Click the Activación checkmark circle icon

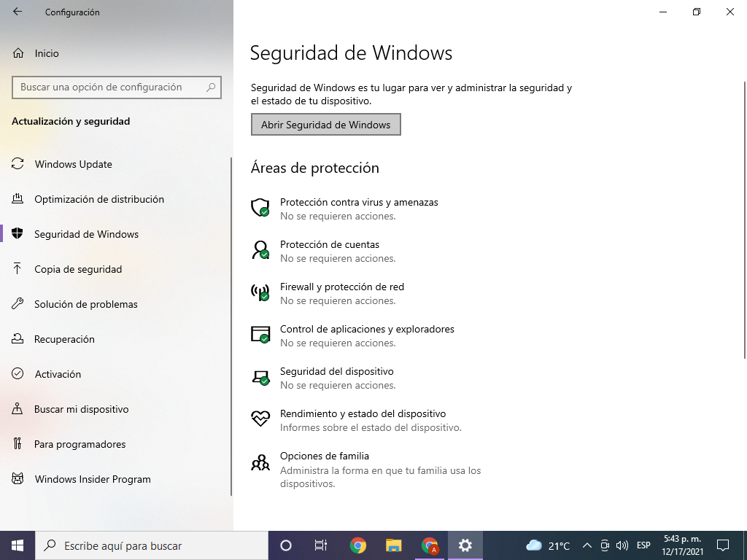click(x=18, y=374)
